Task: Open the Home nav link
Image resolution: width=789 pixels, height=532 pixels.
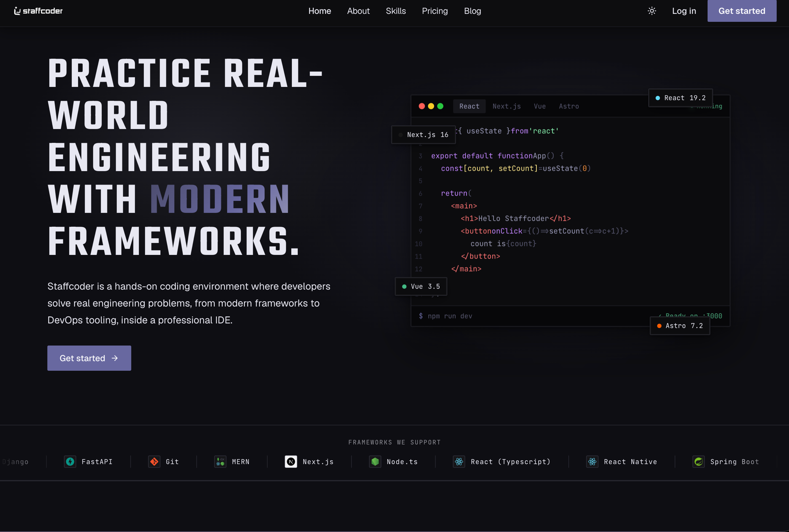Action: [320, 11]
